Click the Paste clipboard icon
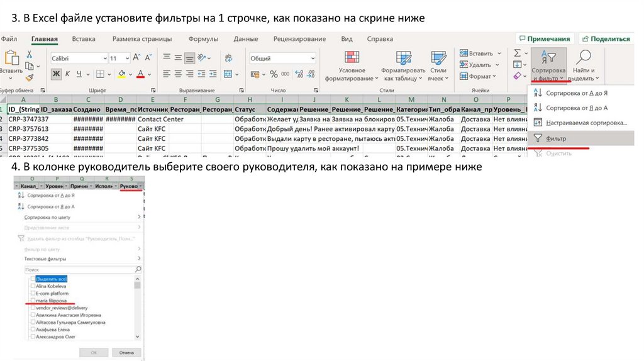The height and width of the screenshot is (361, 644). (11, 58)
